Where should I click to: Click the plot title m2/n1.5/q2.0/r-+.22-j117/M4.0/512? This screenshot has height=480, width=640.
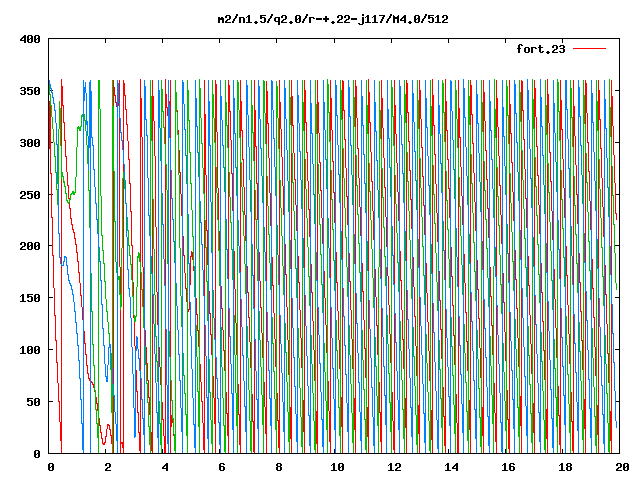333,19
